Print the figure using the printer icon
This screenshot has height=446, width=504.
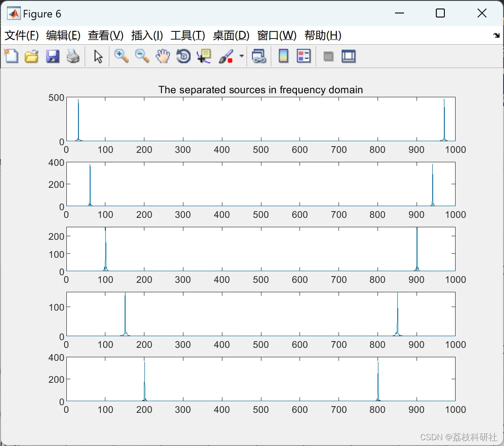73,56
